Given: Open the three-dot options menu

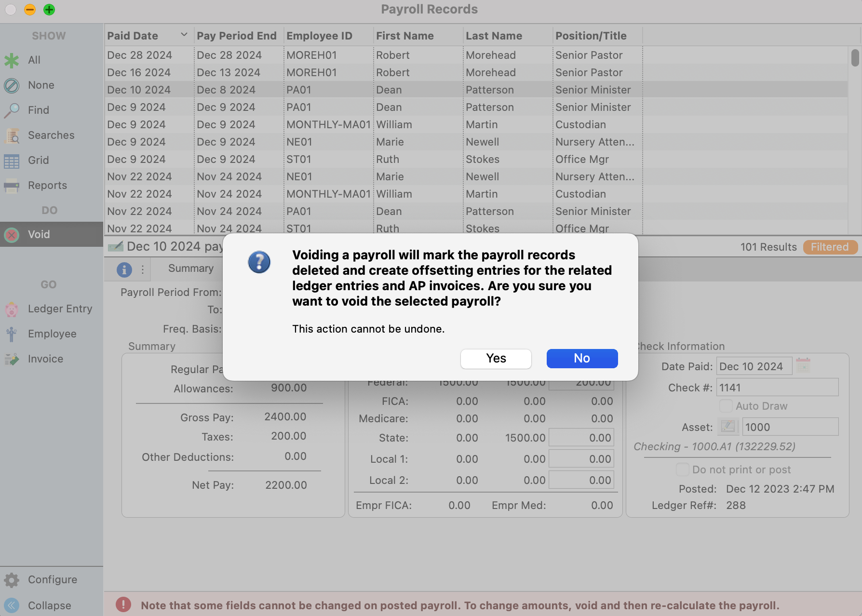Looking at the screenshot, I should tap(143, 269).
